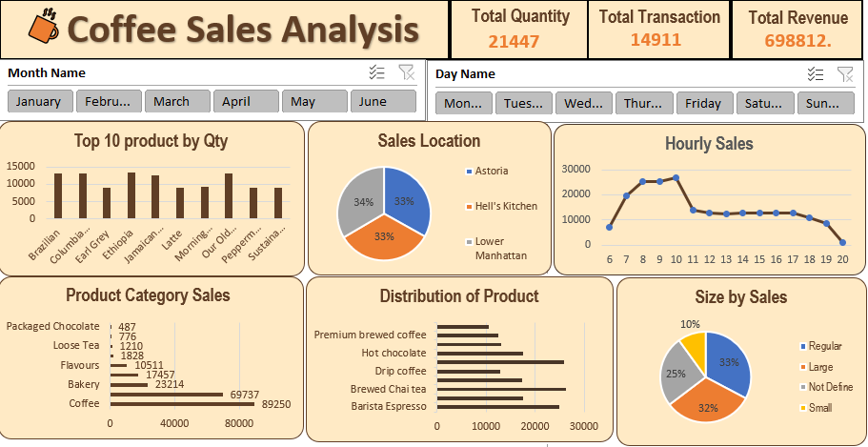Click the Total Revenue card
The width and height of the screenshot is (868, 447).
[797, 30]
